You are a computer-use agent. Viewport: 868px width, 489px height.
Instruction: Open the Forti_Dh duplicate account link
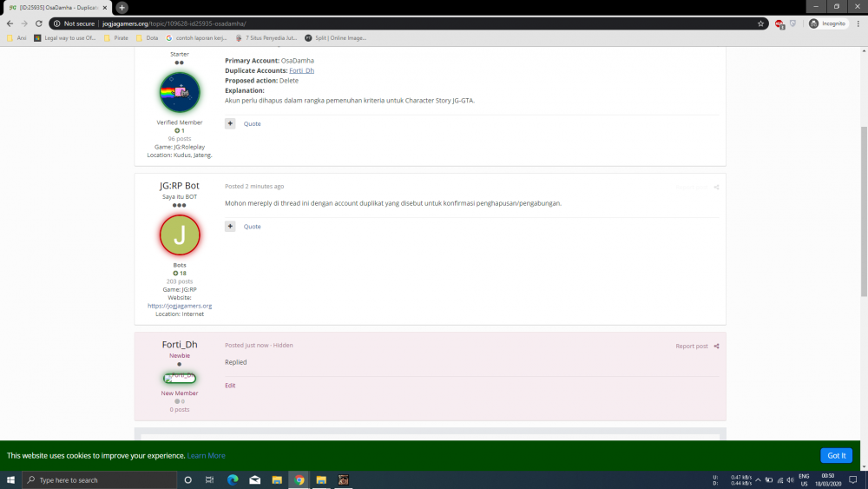[302, 70]
